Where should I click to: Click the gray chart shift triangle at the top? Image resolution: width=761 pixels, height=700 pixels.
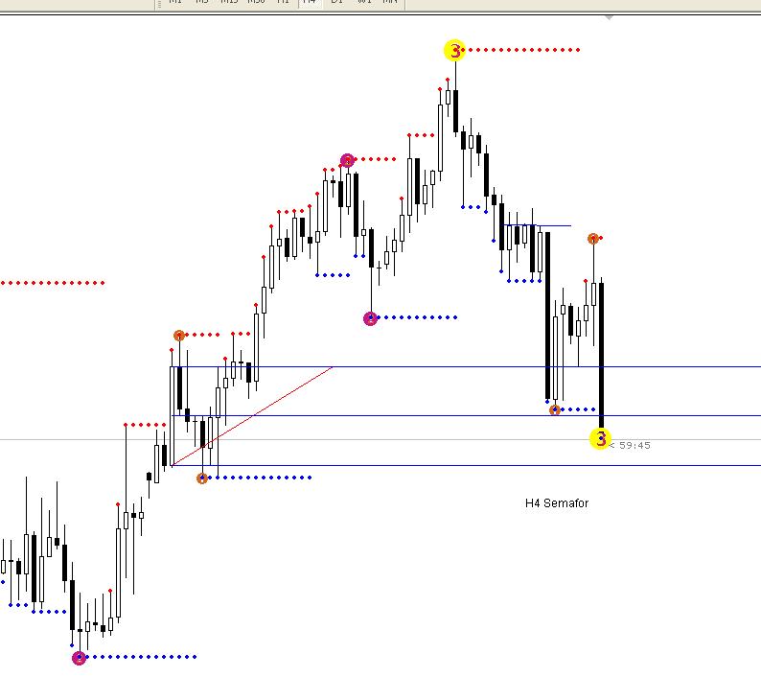point(610,18)
